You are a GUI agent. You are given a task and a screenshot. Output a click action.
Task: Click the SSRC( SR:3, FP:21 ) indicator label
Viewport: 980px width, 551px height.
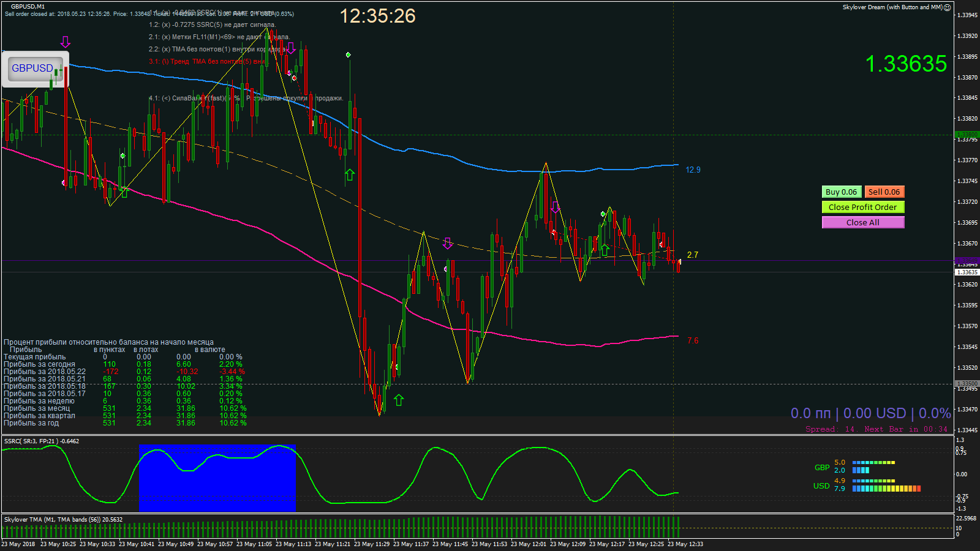coord(42,441)
